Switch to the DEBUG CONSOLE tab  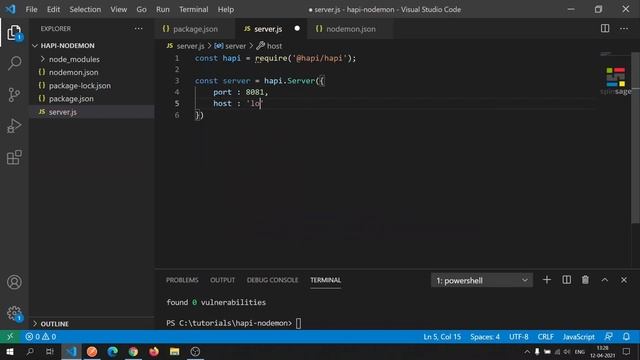coord(272,280)
